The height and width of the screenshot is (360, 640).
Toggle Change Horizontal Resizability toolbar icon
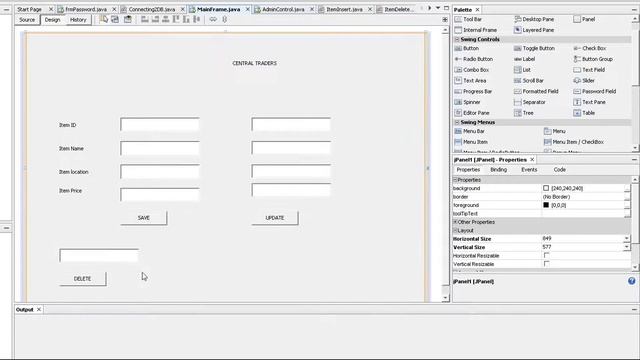pyautogui.click(x=213, y=19)
